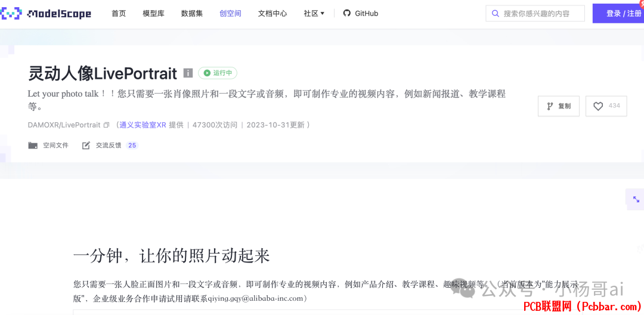Open the 通义实验室XR provider link
Viewport: 644px width, 315px height.
click(x=143, y=125)
